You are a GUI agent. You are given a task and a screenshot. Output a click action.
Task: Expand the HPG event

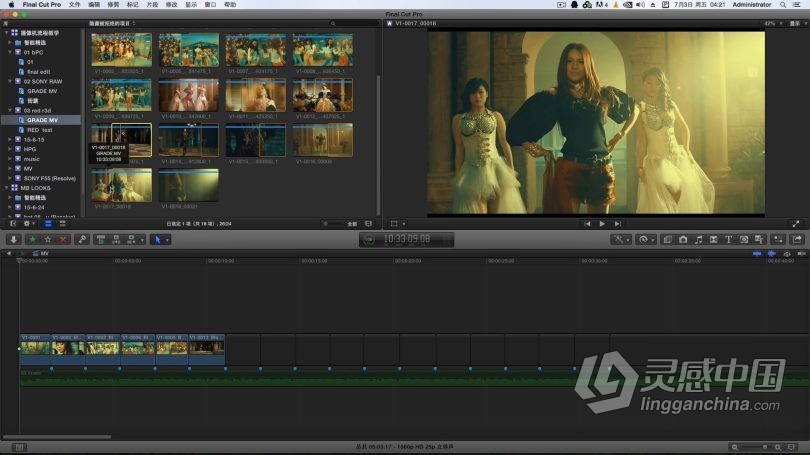10,149
